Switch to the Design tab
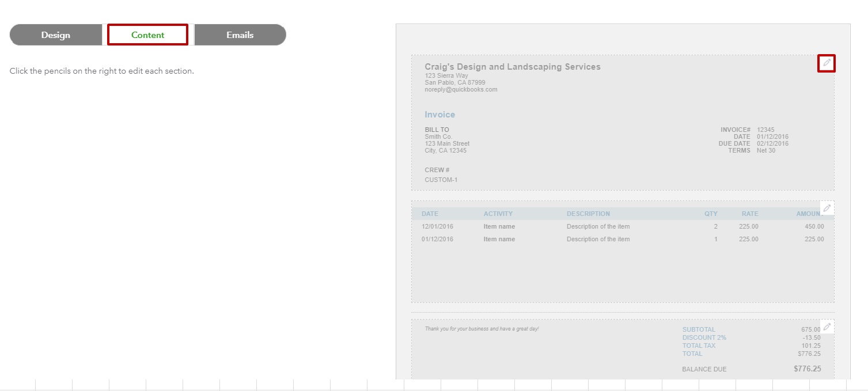This screenshot has width=868, height=391. point(55,35)
